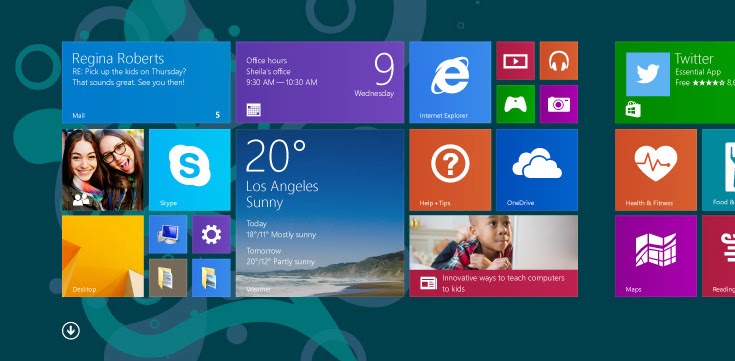Open the Mail tile from Regina Roberts
The width and height of the screenshot is (735, 361).
146,82
